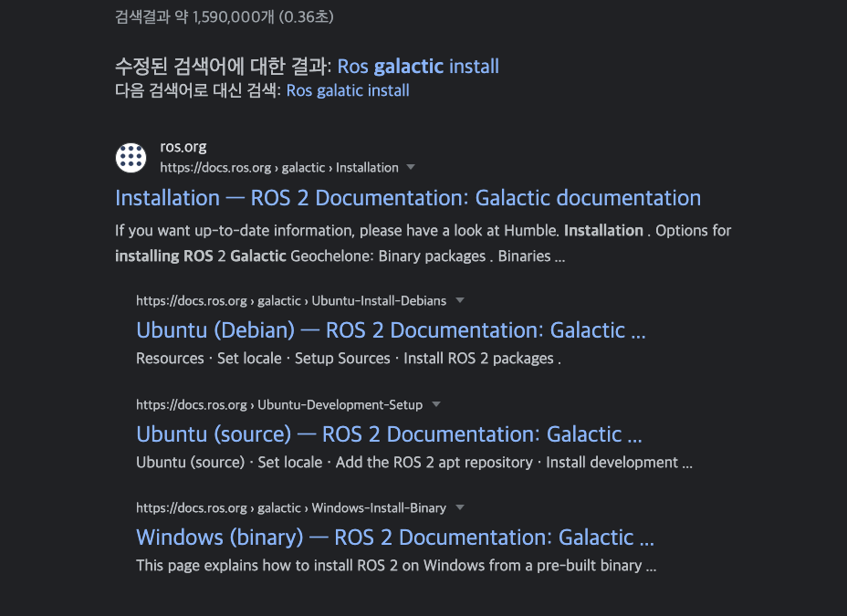Screen dimensions: 847x616
Task: Click the 'https://docs.ros.org › Ubuntu-Development-Setup' breadcrumb
Action: [279, 405]
